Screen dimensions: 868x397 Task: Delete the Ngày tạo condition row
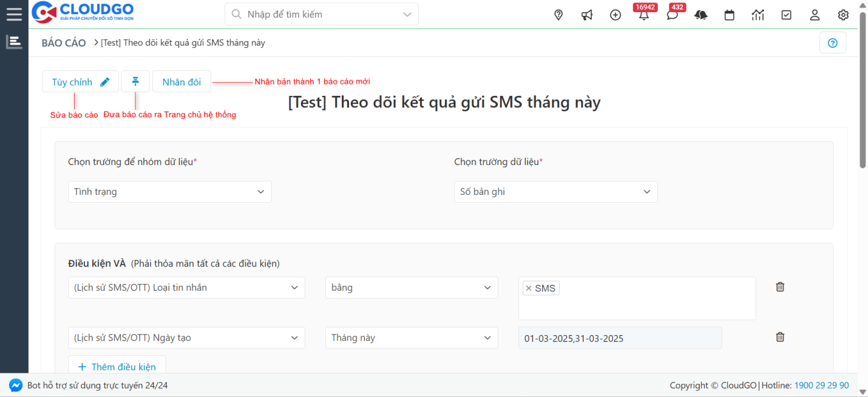pyautogui.click(x=780, y=337)
